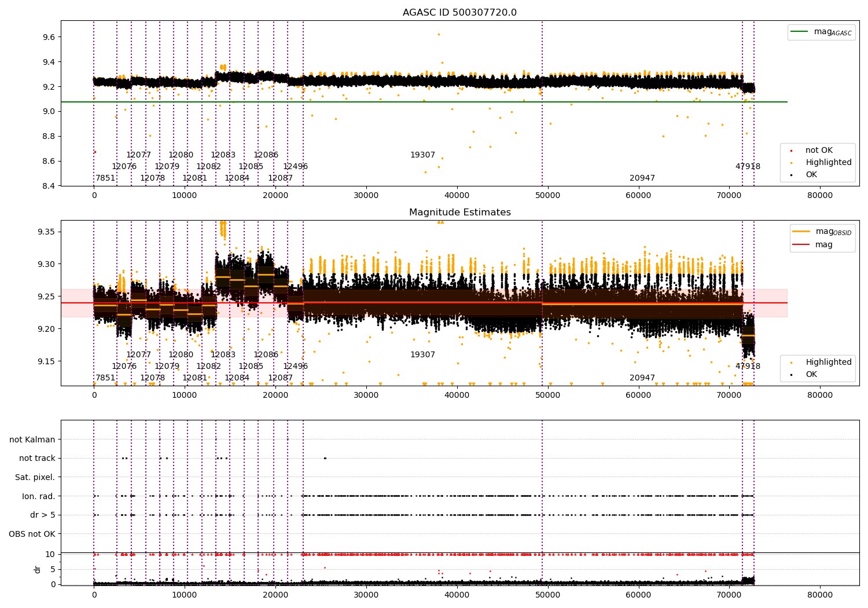Click the "not track" axis label

coord(37,459)
